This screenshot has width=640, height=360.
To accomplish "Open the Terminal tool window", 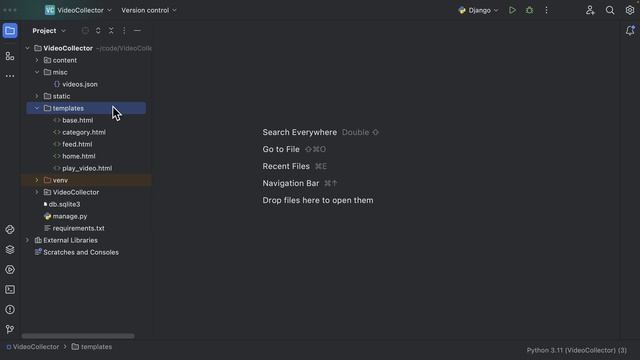I will (x=10, y=290).
